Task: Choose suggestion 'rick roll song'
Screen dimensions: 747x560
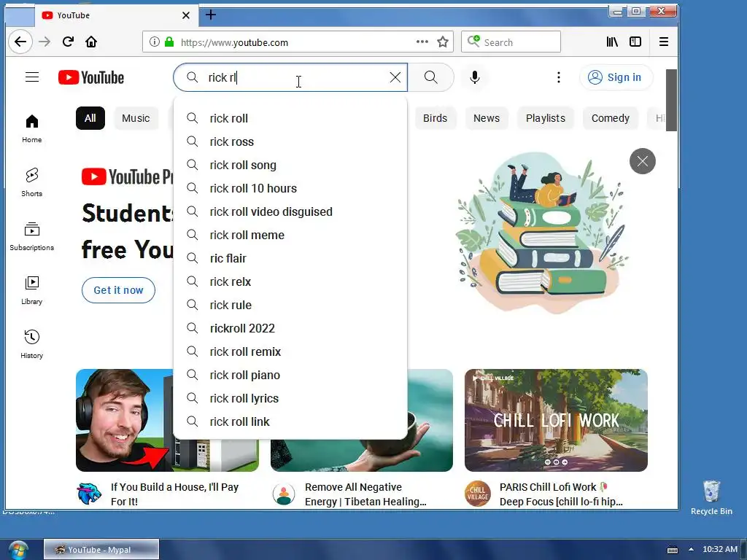Action: (290, 165)
